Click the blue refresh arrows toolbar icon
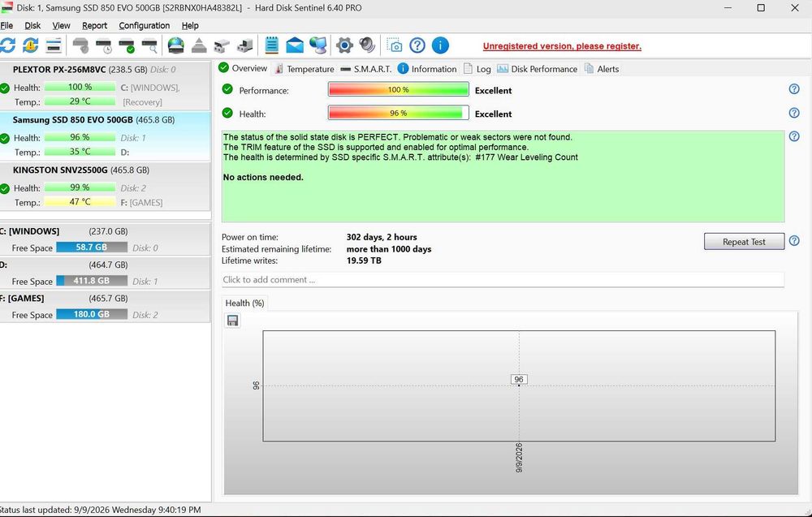 (7, 45)
